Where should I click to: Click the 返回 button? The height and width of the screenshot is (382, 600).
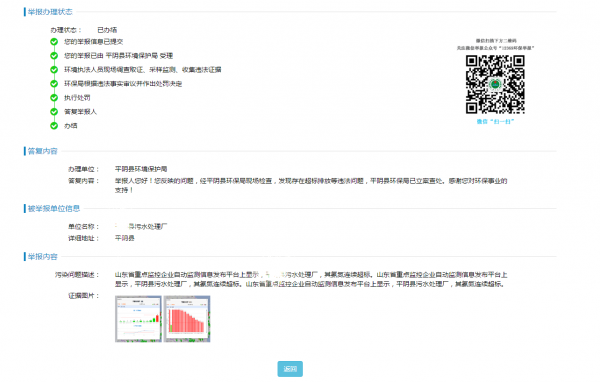[290, 369]
